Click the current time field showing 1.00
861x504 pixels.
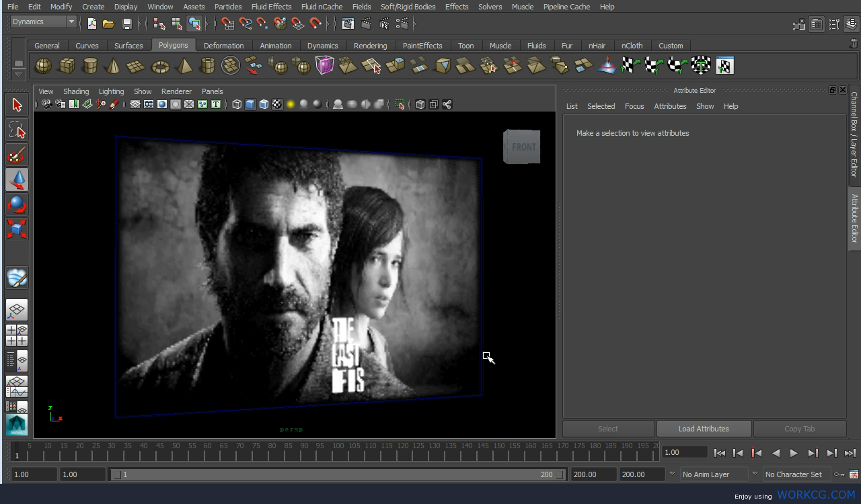click(x=685, y=452)
